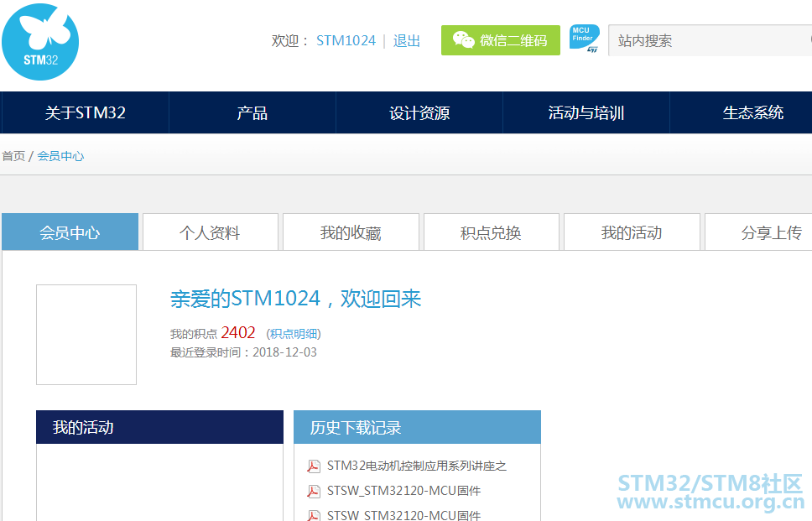
Task: Click PDF icon beside STM32电动机控制应用系列讲座之
Action: click(x=313, y=466)
